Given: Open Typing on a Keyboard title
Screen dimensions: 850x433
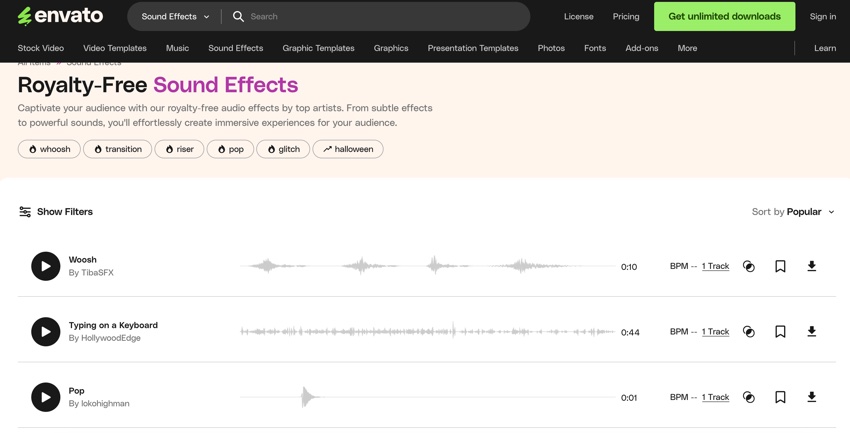Looking at the screenshot, I should pyautogui.click(x=113, y=325).
